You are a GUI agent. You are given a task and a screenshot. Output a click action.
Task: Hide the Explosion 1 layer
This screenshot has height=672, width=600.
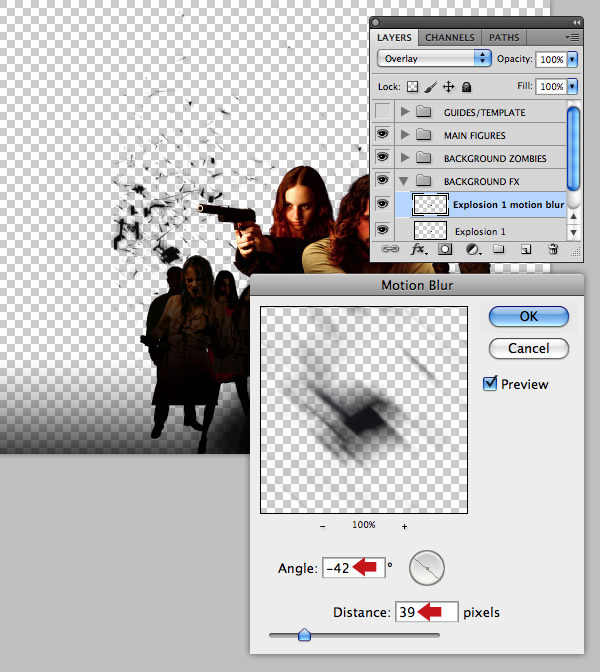click(x=382, y=230)
